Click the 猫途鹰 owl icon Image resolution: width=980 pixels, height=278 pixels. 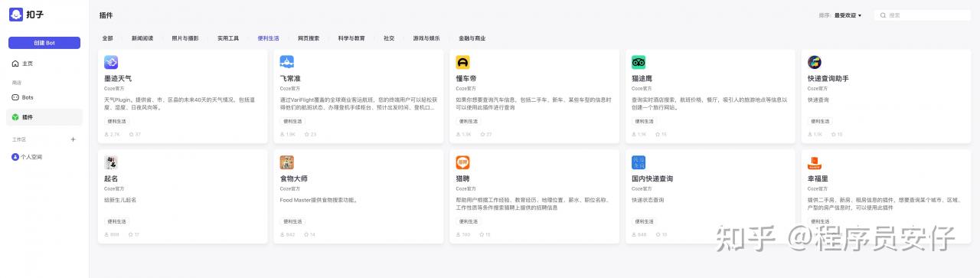[639, 62]
